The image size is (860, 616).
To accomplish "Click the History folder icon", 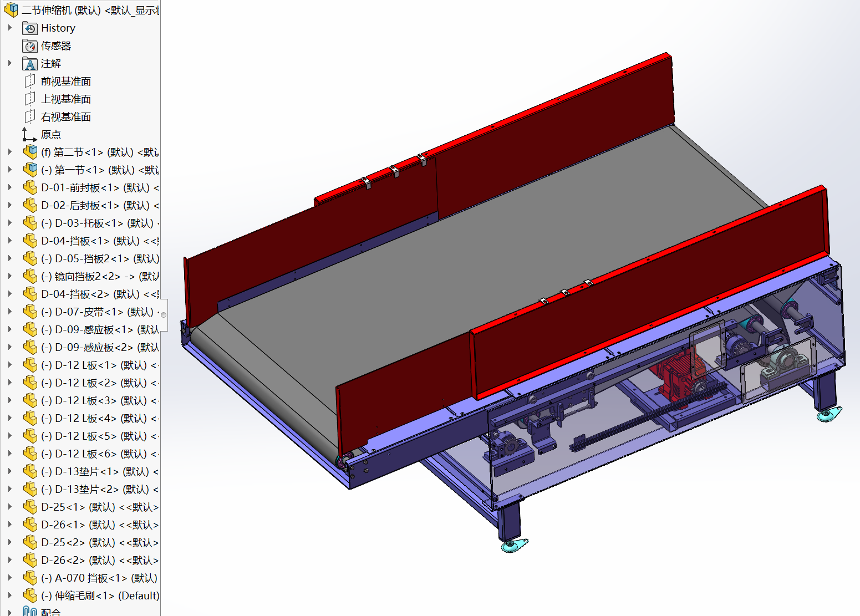I will pos(30,28).
